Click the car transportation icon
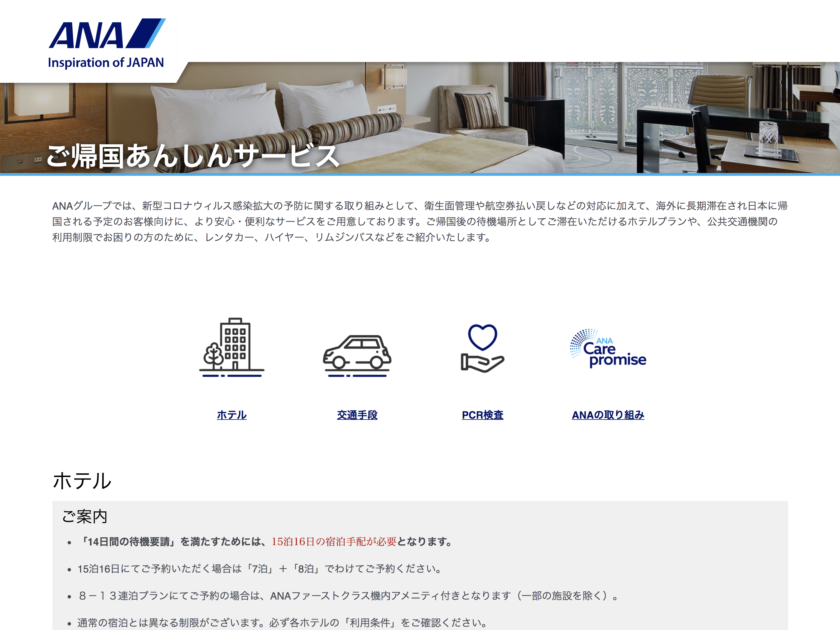Screen dimensions: 840x630 point(357,356)
